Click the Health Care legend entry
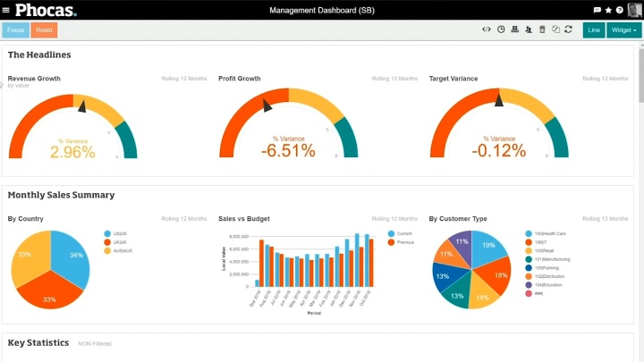The image size is (644, 362). coord(546,233)
